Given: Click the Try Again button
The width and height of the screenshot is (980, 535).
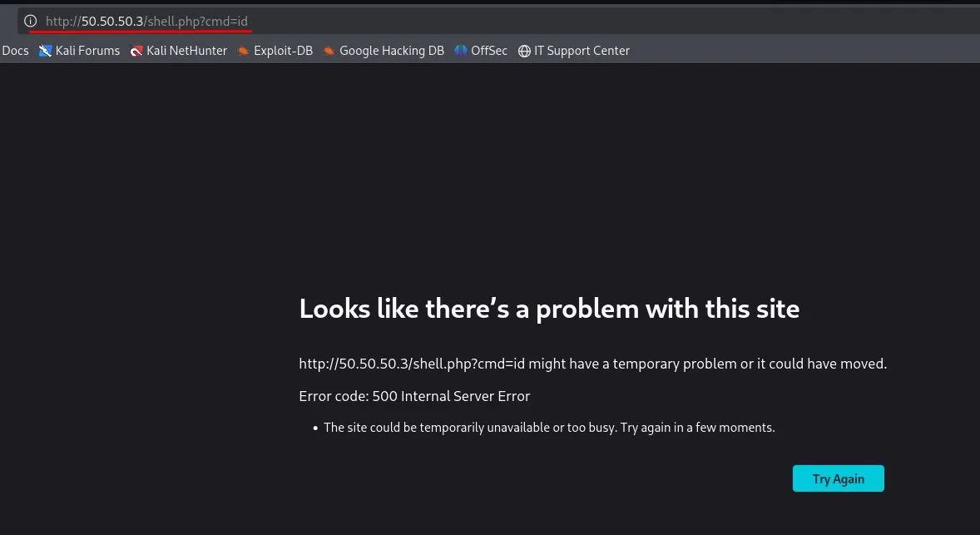Looking at the screenshot, I should [838, 478].
